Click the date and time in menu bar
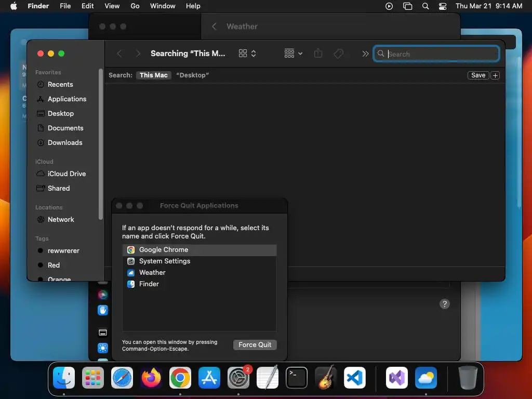This screenshot has height=399, width=532. (488, 6)
